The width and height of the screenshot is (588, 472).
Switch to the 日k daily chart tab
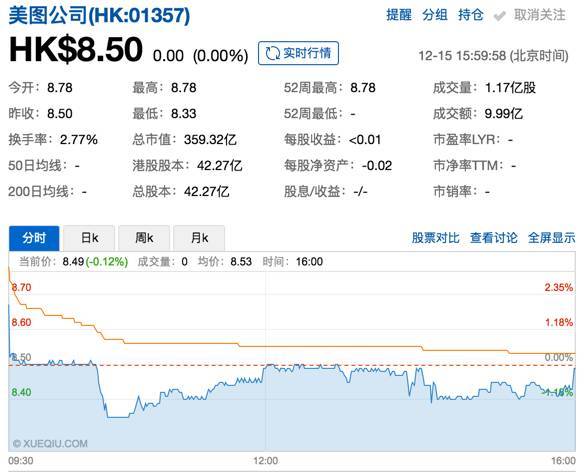coord(89,238)
